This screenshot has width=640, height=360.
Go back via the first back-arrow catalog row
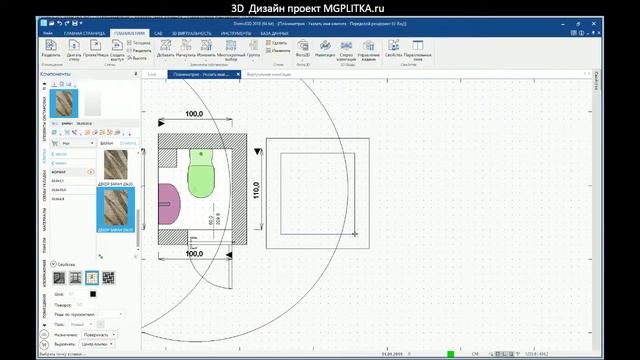[73, 154]
